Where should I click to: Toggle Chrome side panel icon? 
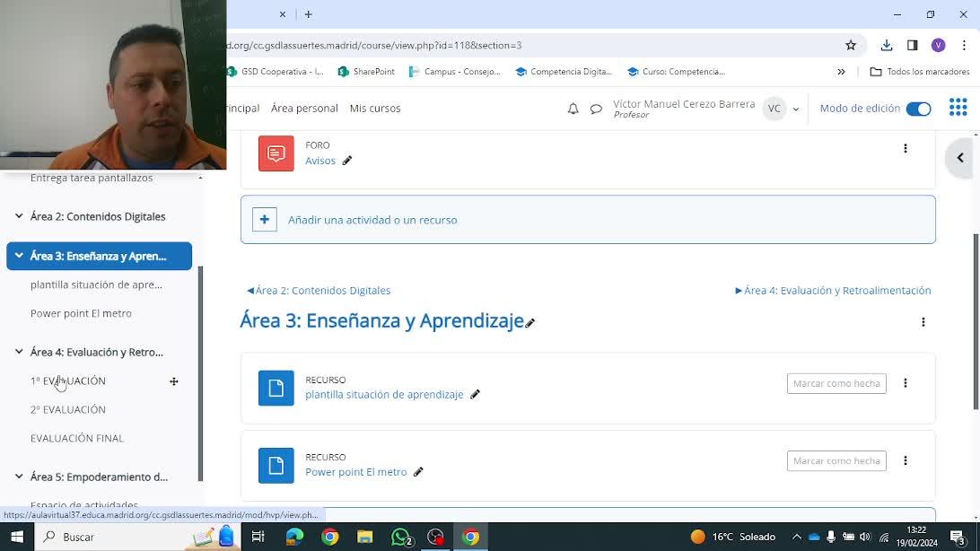[x=912, y=45]
